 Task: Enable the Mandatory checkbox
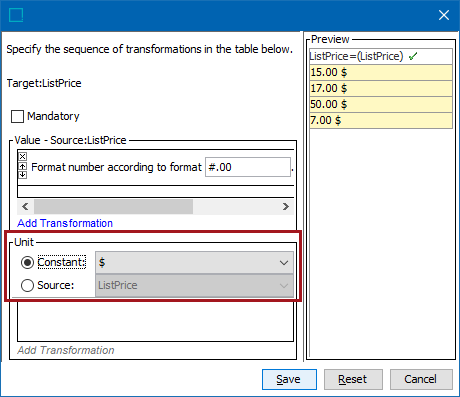point(17,116)
